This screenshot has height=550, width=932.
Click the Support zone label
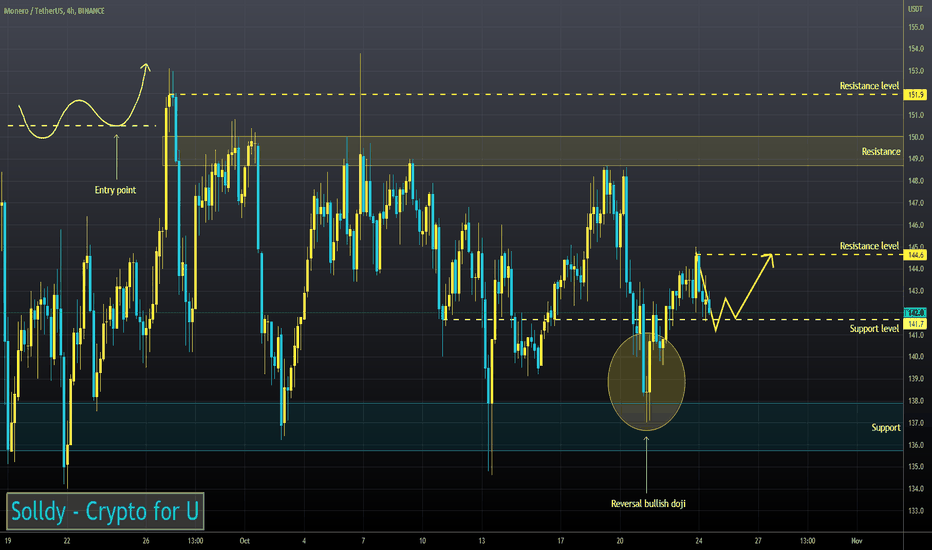(886, 428)
